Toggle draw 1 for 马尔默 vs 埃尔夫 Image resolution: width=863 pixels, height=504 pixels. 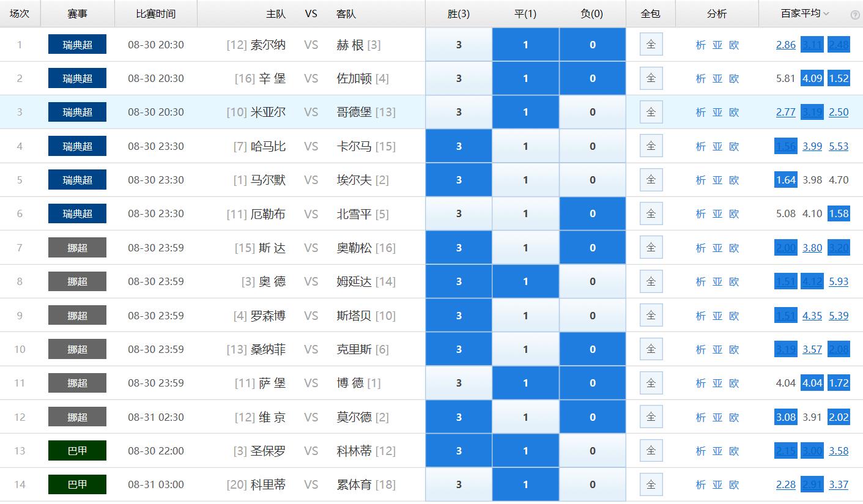[x=525, y=180]
